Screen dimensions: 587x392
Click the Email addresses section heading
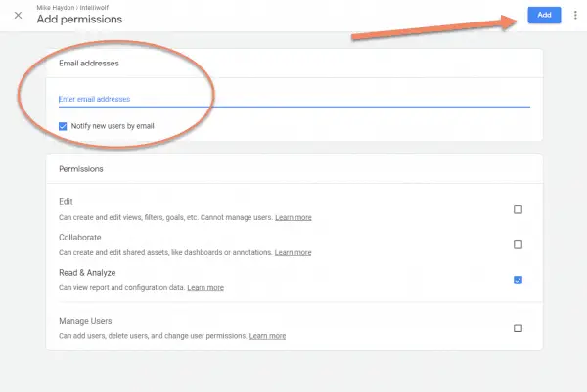(89, 64)
